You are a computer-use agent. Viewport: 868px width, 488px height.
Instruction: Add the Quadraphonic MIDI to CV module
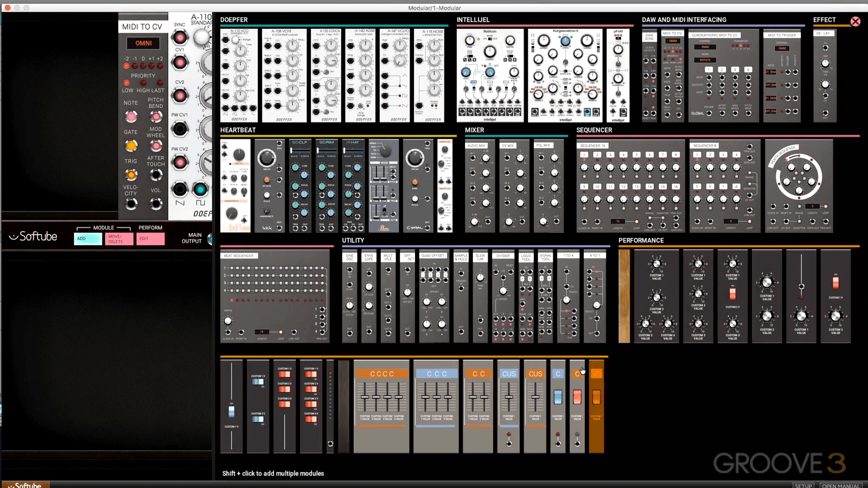click(x=723, y=76)
